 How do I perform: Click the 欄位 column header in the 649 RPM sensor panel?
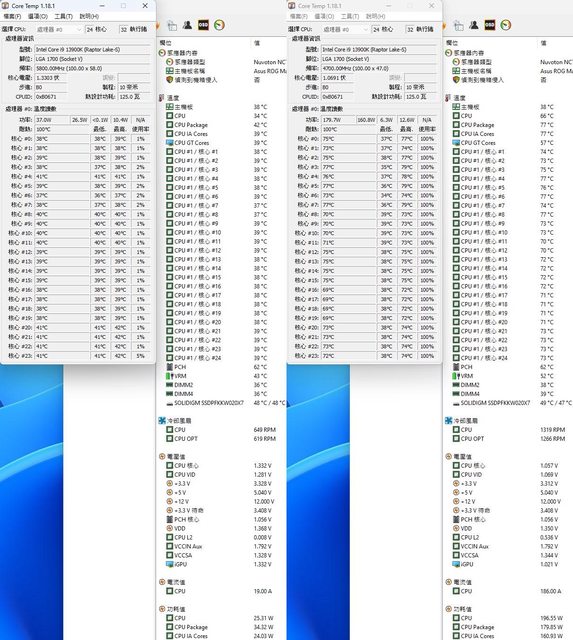(166, 43)
